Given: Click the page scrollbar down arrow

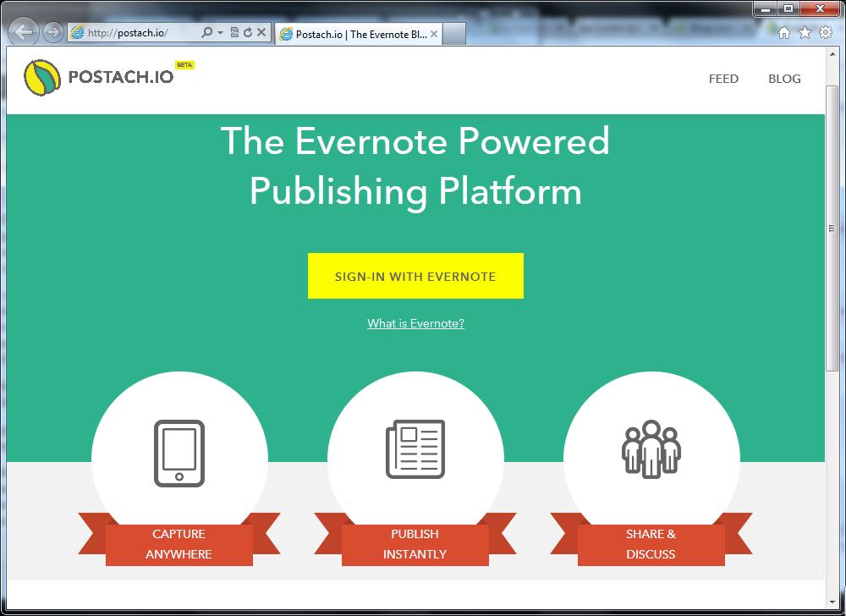Looking at the screenshot, I should coord(832,602).
